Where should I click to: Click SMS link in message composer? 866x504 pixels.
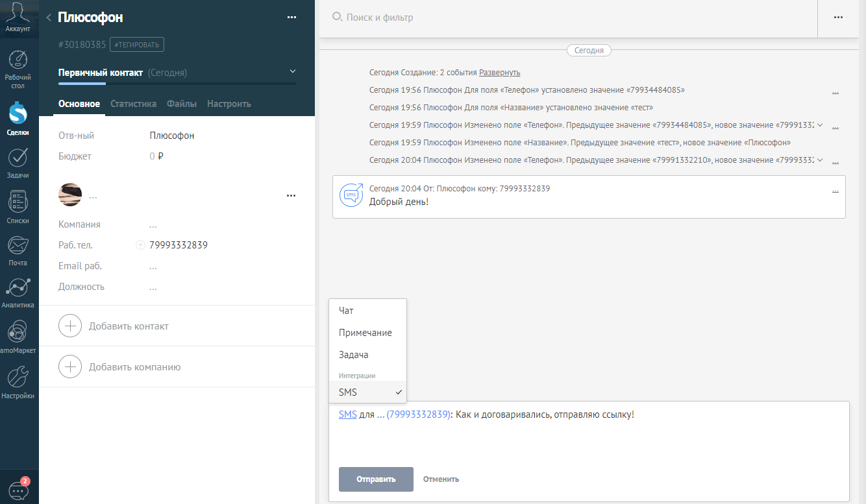[x=347, y=414]
